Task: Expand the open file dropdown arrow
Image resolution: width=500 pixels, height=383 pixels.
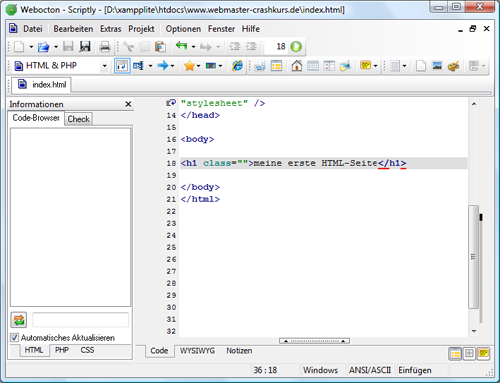Action: click(56, 47)
